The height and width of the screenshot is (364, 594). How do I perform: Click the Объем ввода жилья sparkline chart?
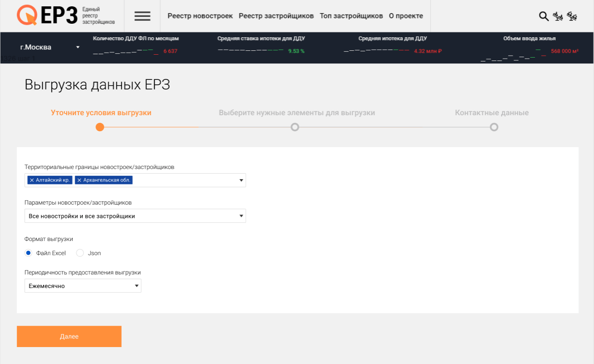513,54
